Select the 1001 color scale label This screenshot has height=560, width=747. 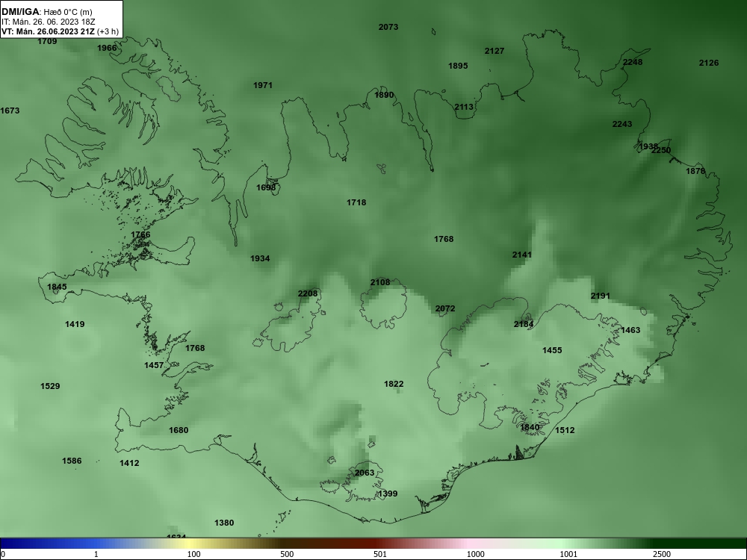[x=568, y=554]
